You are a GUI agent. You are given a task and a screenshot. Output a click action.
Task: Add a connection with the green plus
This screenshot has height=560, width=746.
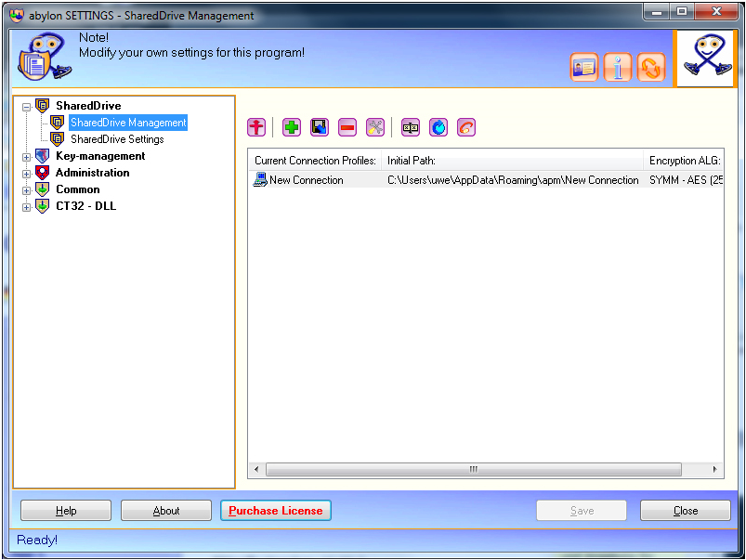pyautogui.click(x=291, y=127)
